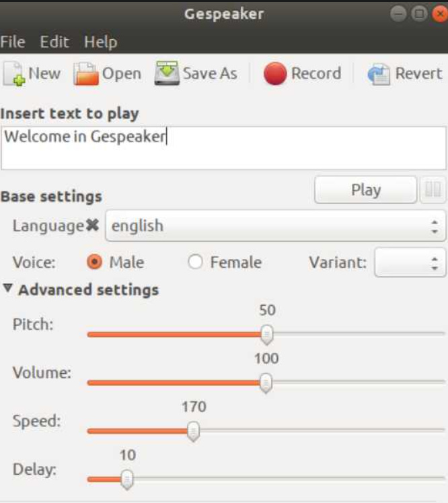Click the Save As disk icon
The height and width of the screenshot is (503, 448).
167,73
